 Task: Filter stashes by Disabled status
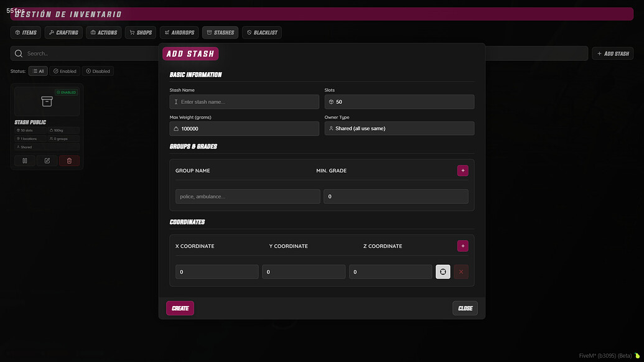(98, 71)
